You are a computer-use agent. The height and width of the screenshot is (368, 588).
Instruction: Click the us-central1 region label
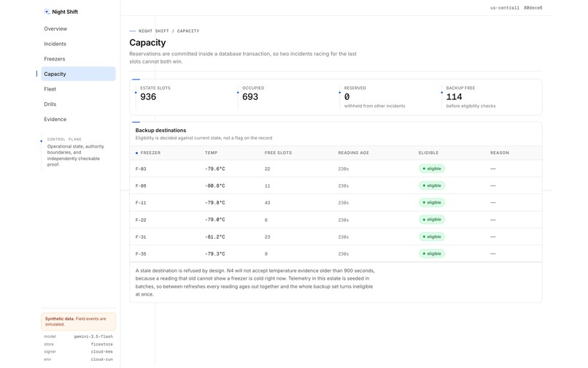pyautogui.click(x=505, y=7)
